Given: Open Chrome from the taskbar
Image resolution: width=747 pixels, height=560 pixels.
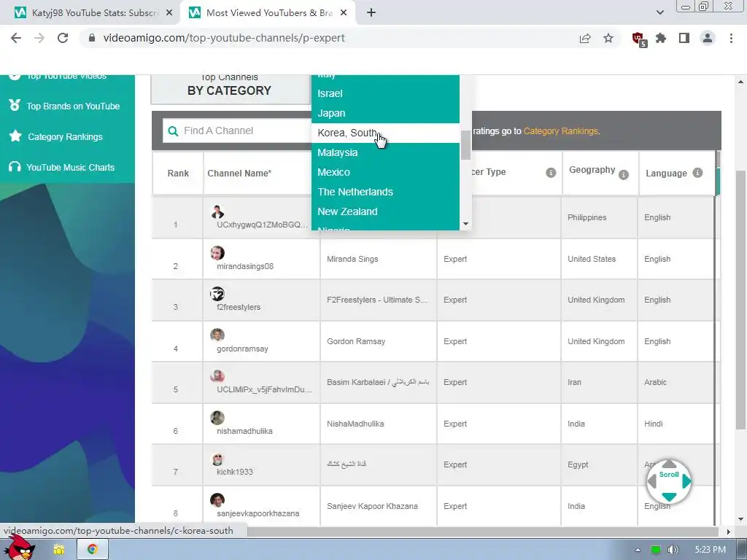Looking at the screenshot, I should tap(93, 549).
